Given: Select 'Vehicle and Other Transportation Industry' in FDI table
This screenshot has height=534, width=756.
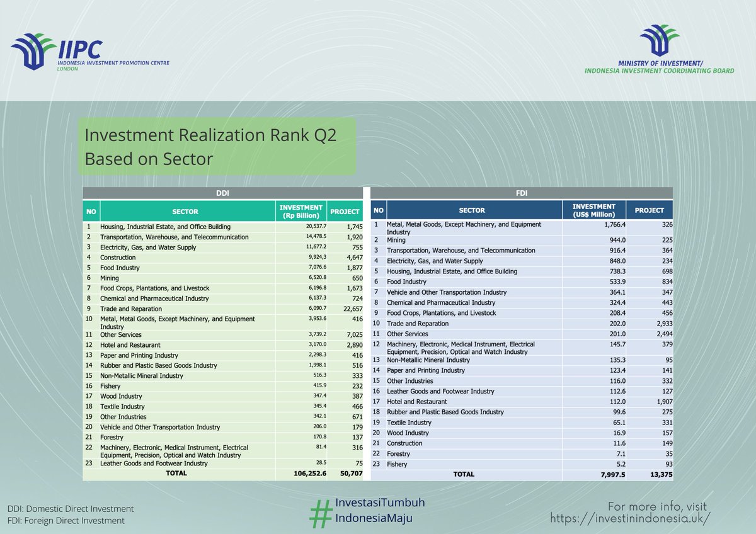Looking at the screenshot, I should click(447, 292).
